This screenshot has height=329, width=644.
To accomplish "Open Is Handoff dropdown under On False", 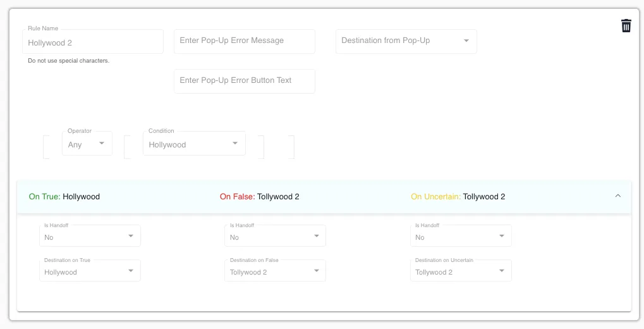I will 275,236.
